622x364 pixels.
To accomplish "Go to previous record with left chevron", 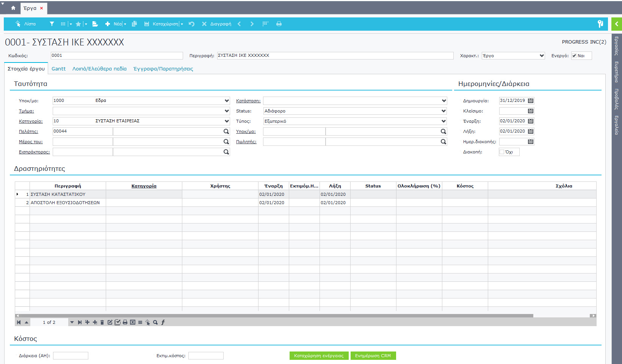I will coord(239,24).
